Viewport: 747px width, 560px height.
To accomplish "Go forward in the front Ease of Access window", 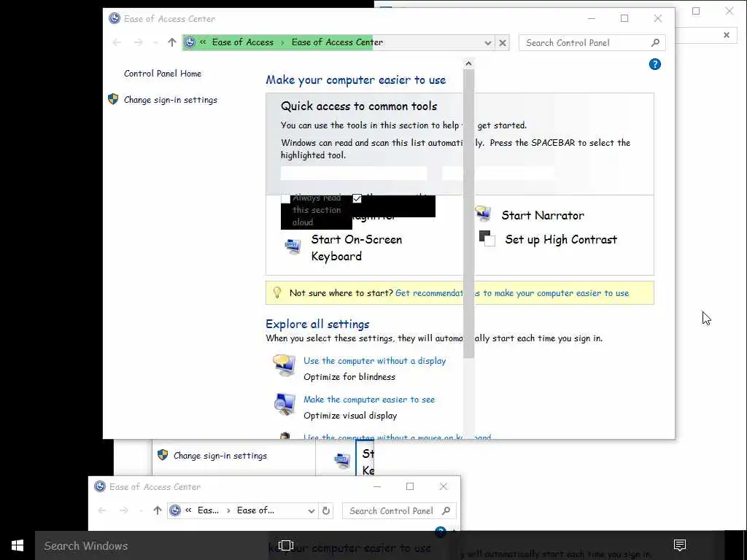I will pyautogui.click(x=138, y=42).
